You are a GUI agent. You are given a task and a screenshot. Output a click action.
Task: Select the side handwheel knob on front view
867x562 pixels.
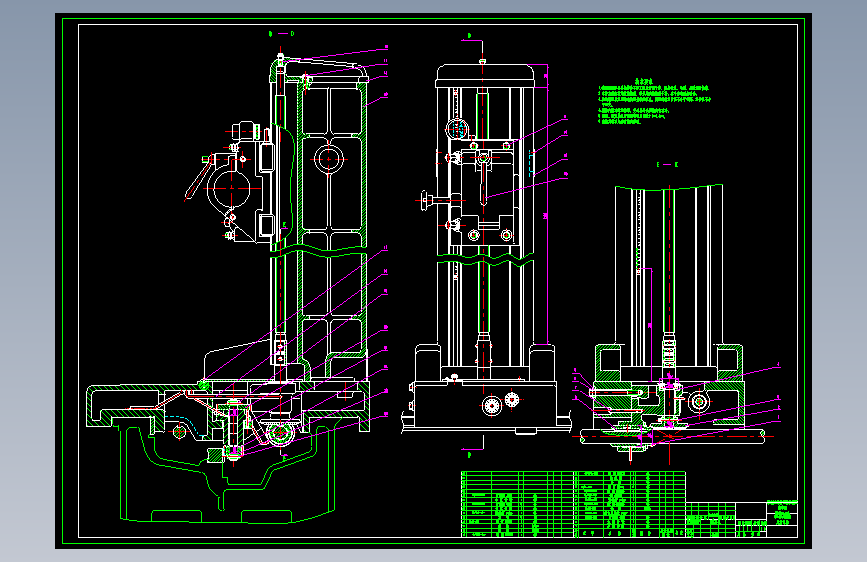click(425, 200)
